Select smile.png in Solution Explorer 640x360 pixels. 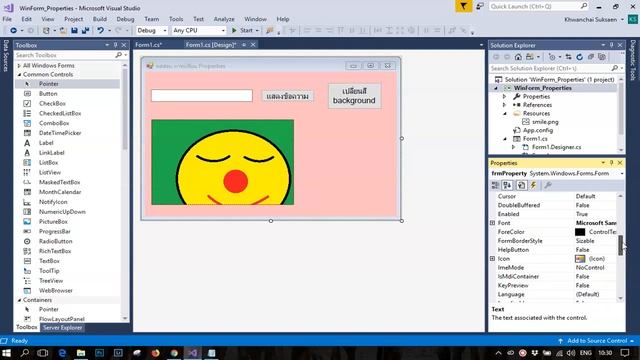coord(545,122)
